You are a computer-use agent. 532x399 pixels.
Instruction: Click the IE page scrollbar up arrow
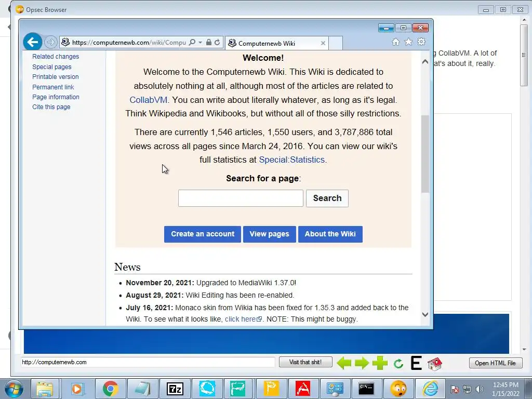[x=425, y=62]
